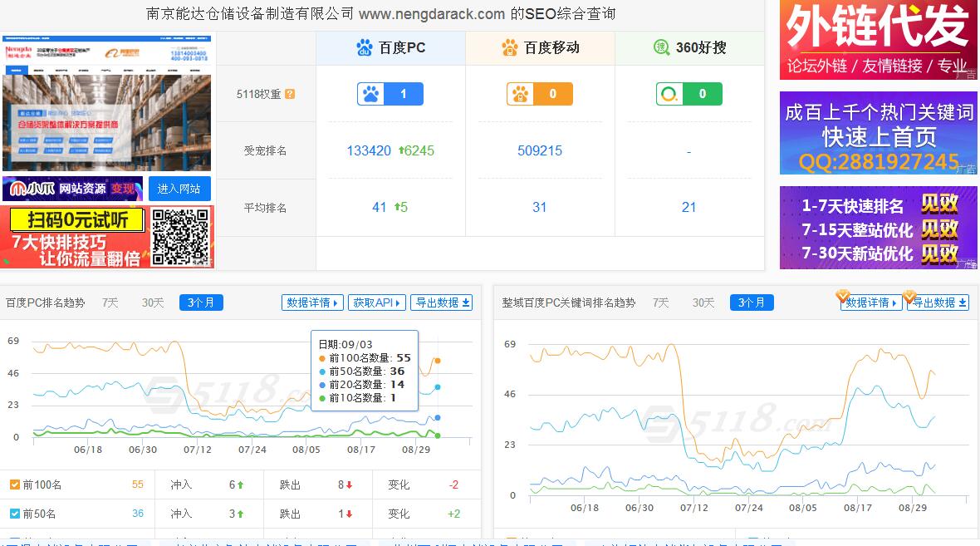Click light-blue 前50名 data point in chart

438,387
